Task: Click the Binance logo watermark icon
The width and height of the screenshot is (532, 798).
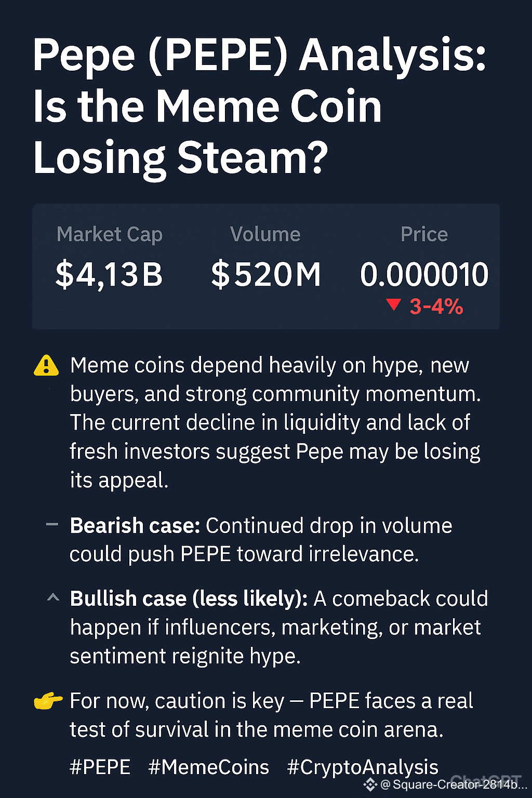Action: [x=370, y=784]
